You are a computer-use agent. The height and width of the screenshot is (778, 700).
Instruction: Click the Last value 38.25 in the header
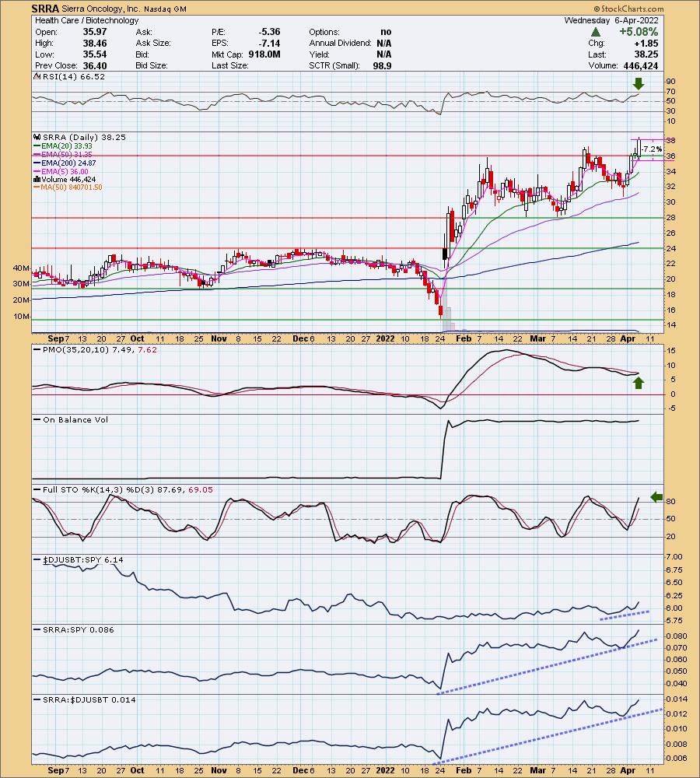tap(646, 54)
